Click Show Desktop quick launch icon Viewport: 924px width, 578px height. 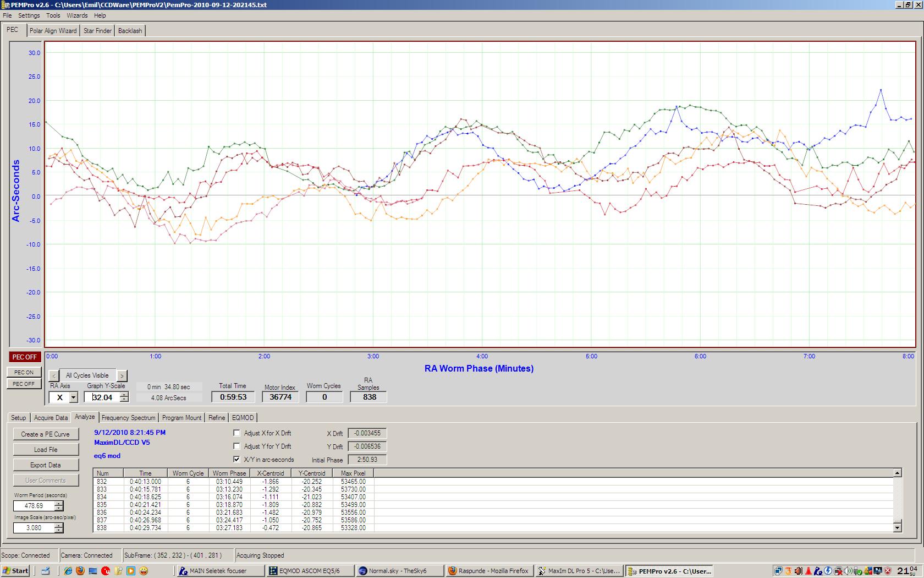pyautogui.click(x=93, y=571)
